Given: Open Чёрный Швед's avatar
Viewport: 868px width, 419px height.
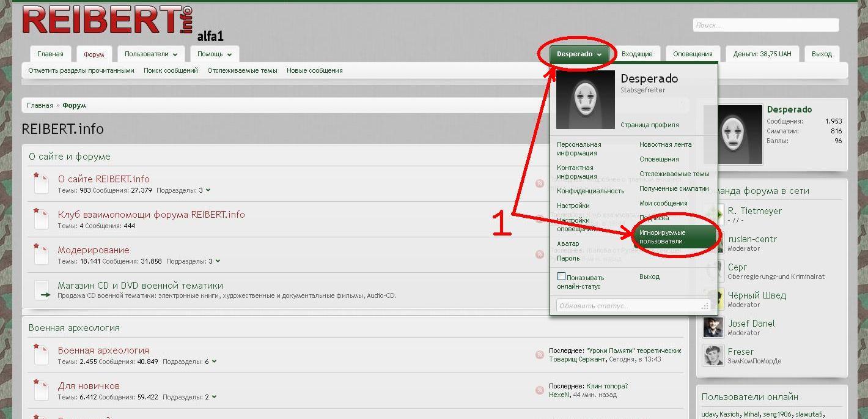Looking at the screenshot, I should click(713, 300).
